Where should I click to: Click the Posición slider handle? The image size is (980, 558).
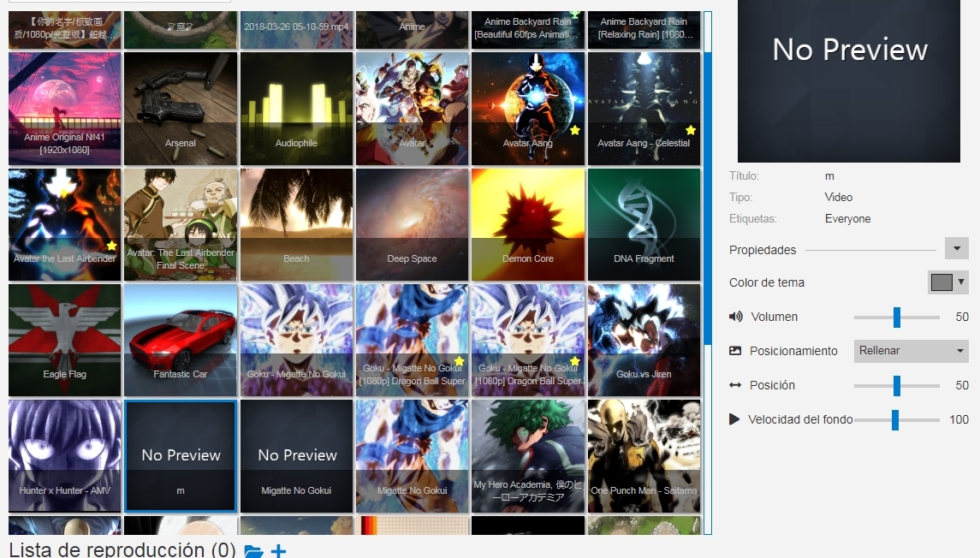click(x=896, y=385)
